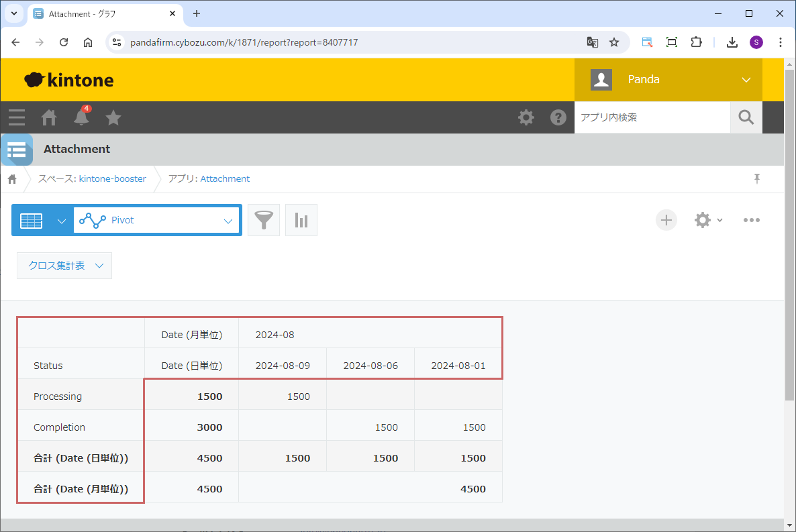Click the pin icon in breadcrumb bar
Image resolution: width=796 pixels, height=532 pixels.
757,178
